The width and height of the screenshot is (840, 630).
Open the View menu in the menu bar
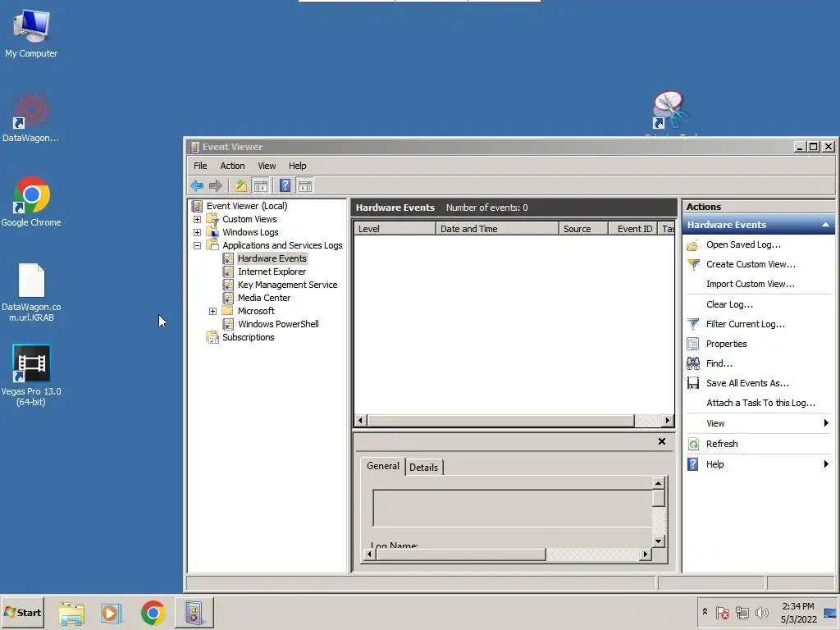coord(267,166)
